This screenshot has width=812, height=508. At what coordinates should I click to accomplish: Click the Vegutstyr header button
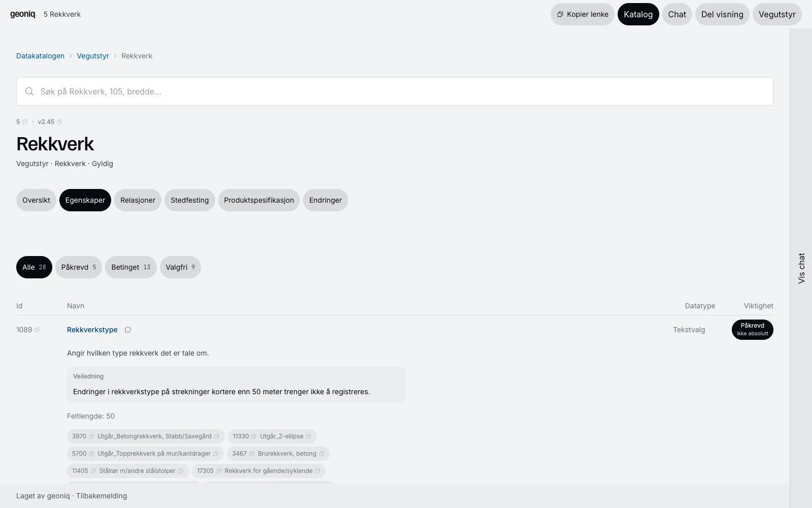click(x=777, y=14)
